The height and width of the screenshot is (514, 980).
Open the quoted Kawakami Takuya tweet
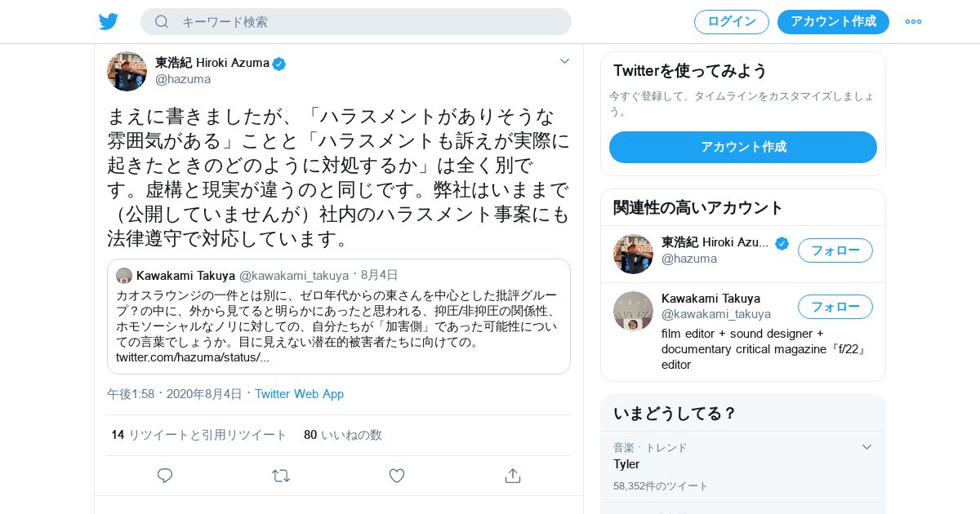coord(339,317)
